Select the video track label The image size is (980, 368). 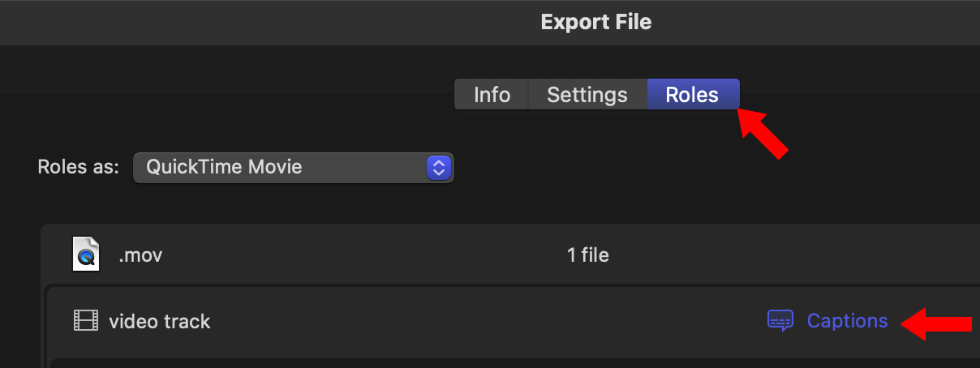159,321
